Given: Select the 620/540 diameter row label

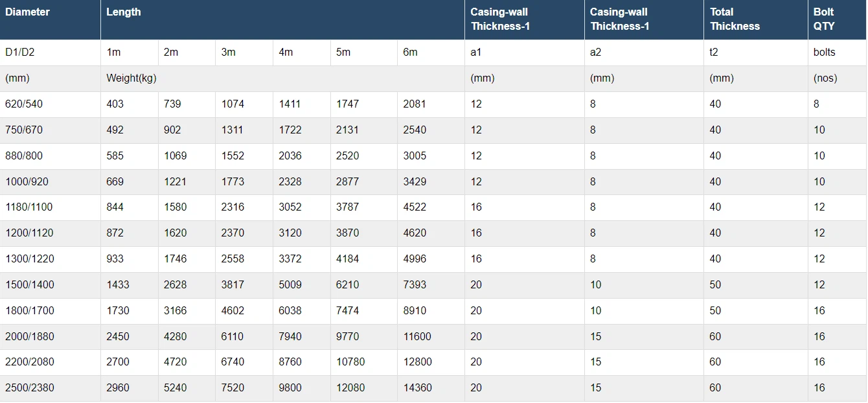Looking at the screenshot, I should pyautogui.click(x=24, y=104).
